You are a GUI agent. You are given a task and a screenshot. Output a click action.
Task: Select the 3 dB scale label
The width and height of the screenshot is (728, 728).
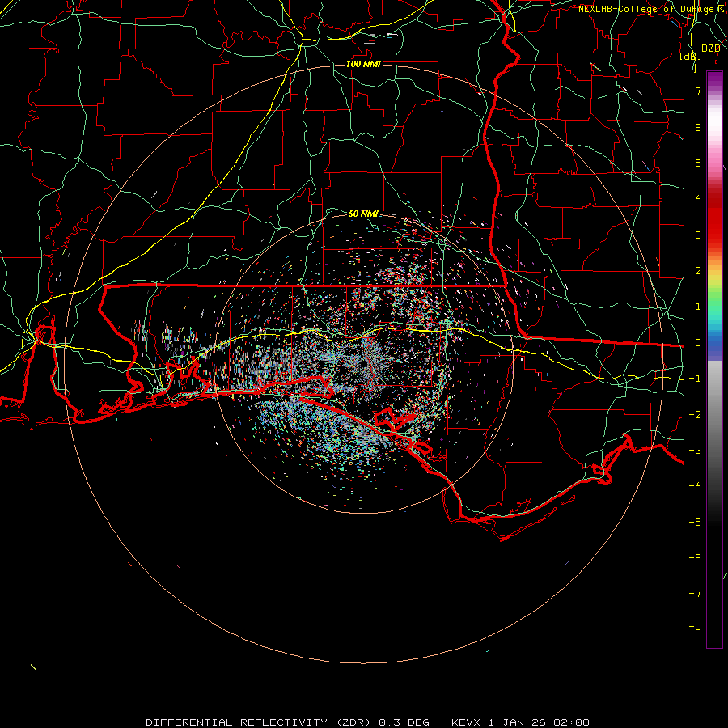pyautogui.click(x=698, y=235)
